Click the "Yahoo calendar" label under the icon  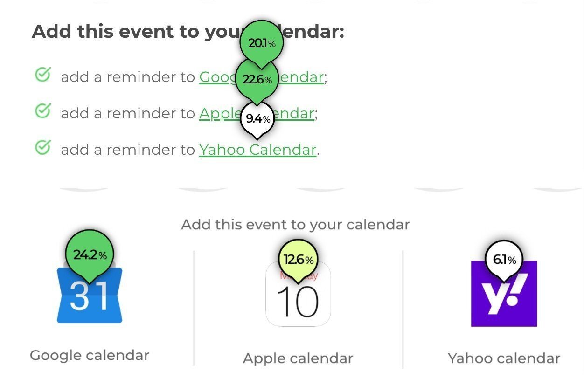click(504, 358)
